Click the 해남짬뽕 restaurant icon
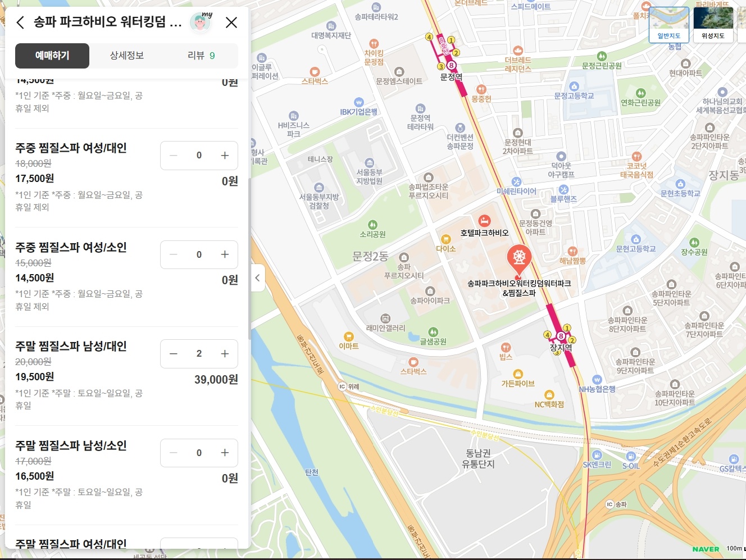 [x=572, y=251]
